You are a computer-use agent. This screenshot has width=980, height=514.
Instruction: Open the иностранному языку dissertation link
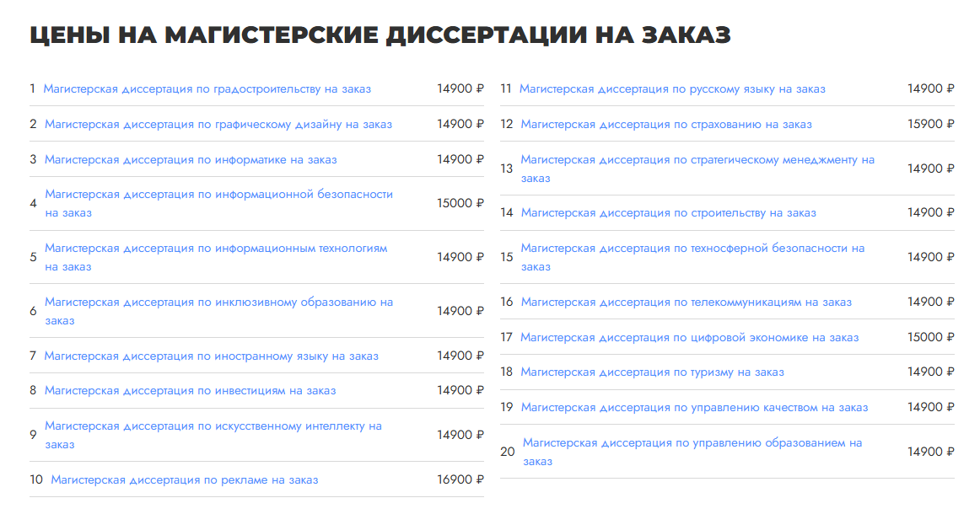tap(211, 356)
